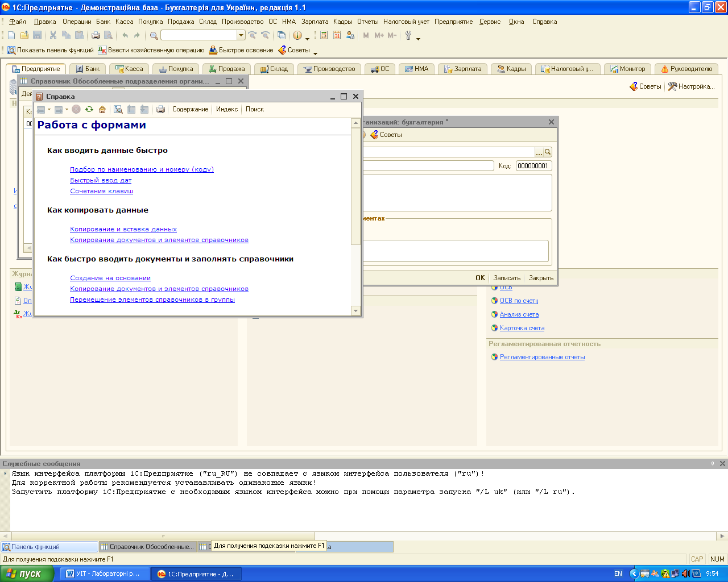Go to help home page icon
Image resolution: width=728 pixels, height=582 pixels.
tap(102, 109)
